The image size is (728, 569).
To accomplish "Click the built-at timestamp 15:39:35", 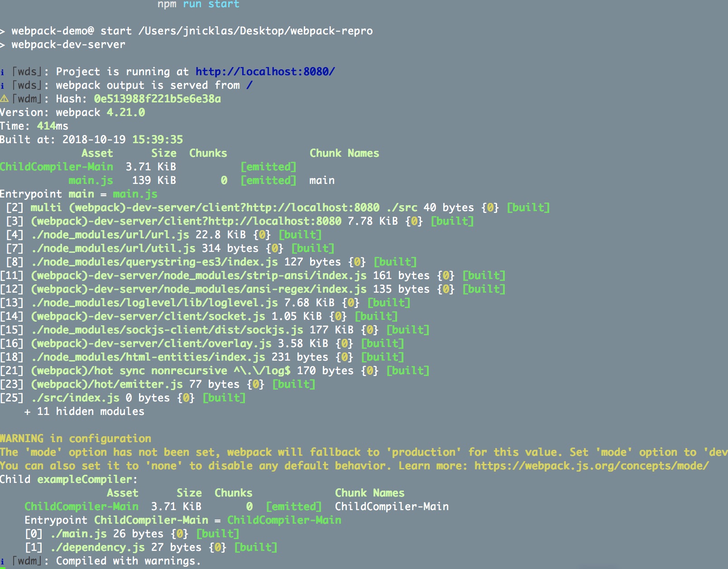I will tap(158, 140).
